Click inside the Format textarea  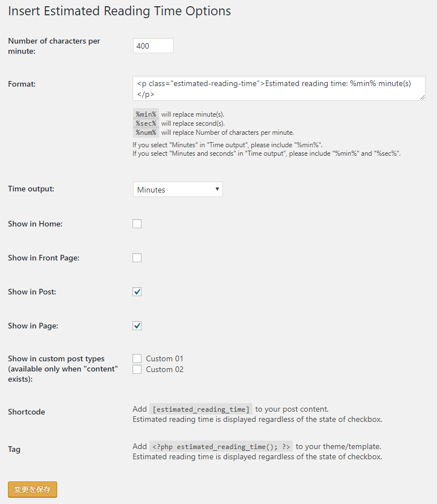pyautogui.click(x=279, y=88)
